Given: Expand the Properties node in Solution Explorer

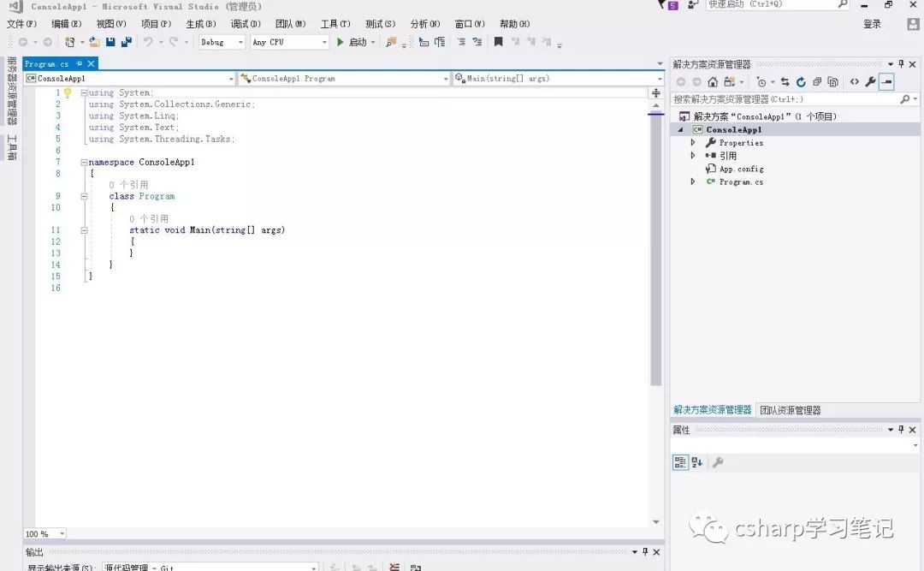Looking at the screenshot, I should (x=693, y=143).
